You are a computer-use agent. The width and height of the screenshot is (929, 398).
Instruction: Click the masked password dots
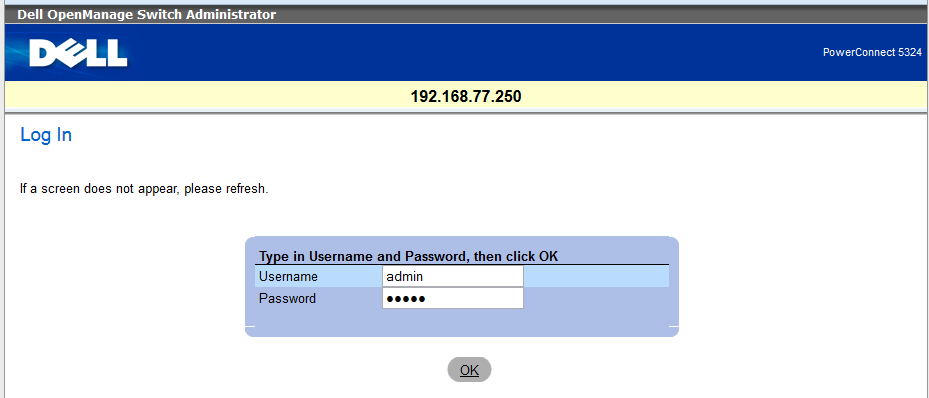pyautogui.click(x=406, y=299)
